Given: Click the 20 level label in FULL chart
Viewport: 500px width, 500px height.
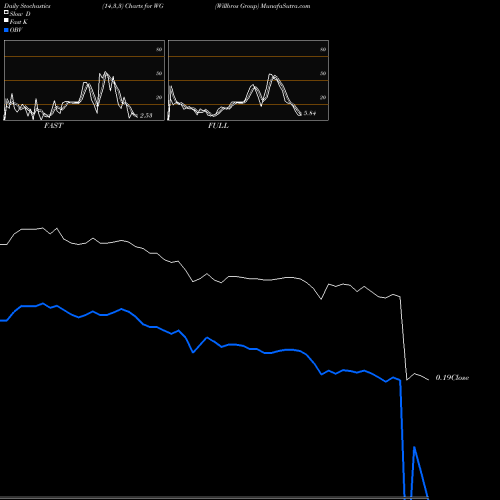Looking at the screenshot, I should tap(323, 97).
